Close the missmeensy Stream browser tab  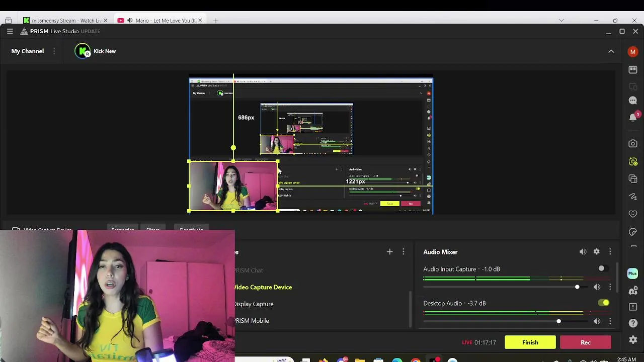(105, 21)
